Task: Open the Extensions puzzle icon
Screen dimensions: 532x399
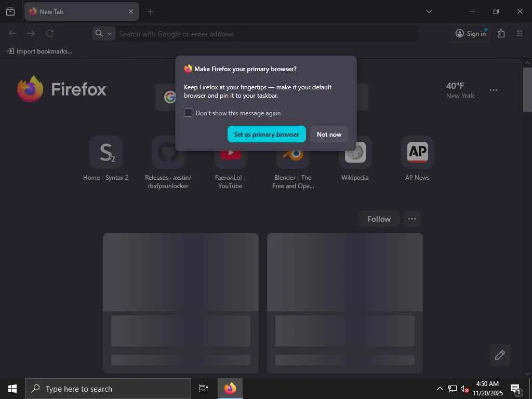Action: (x=501, y=33)
